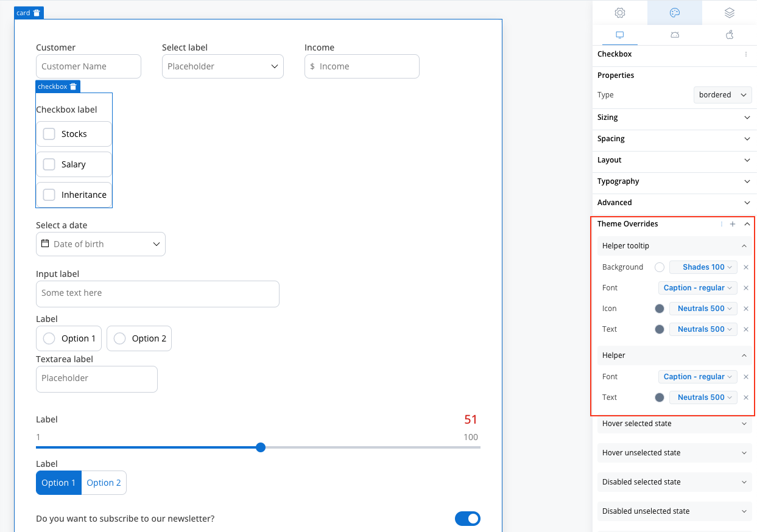Click the Textarea Placeholder field

click(97, 379)
